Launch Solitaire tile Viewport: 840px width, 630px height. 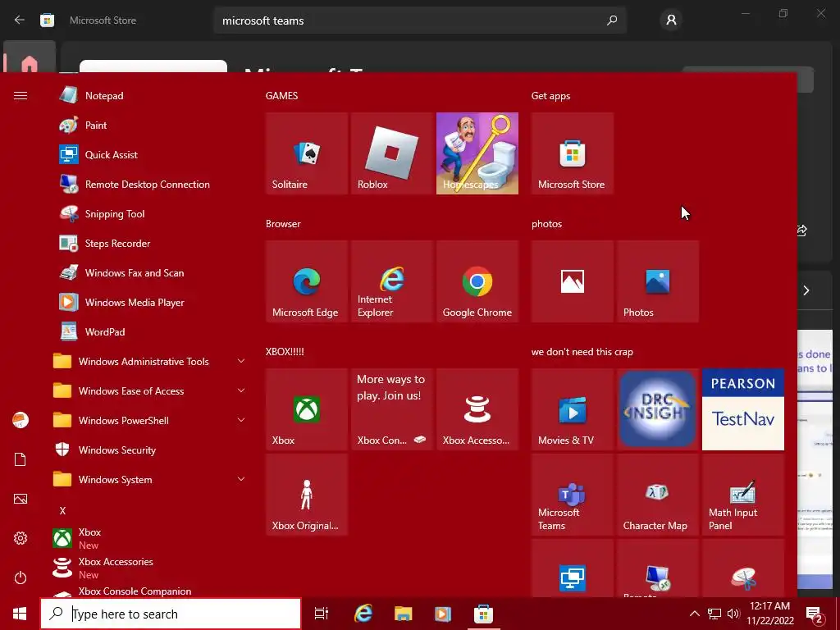point(307,153)
